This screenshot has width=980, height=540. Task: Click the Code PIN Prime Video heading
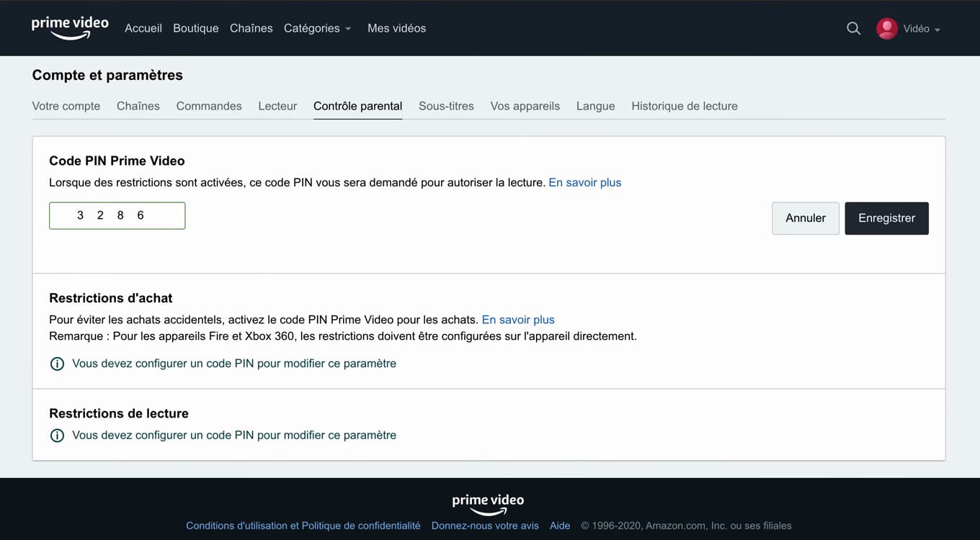click(x=117, y=161)
